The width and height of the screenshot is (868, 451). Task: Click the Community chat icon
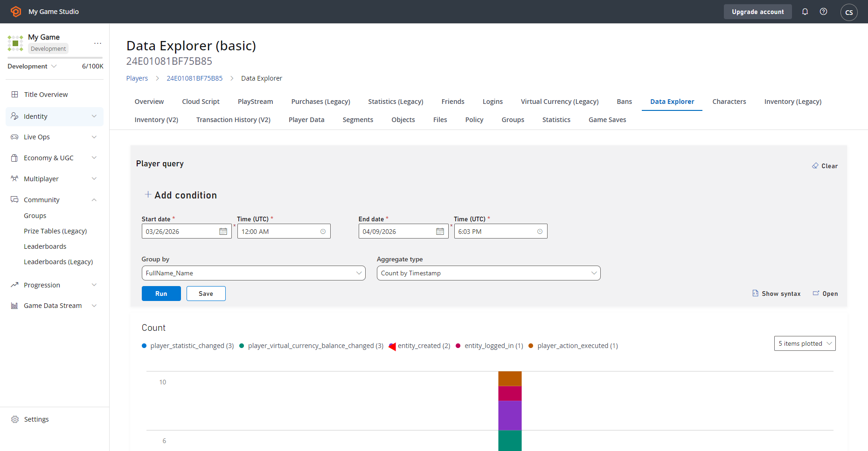[x=14, y=199]
